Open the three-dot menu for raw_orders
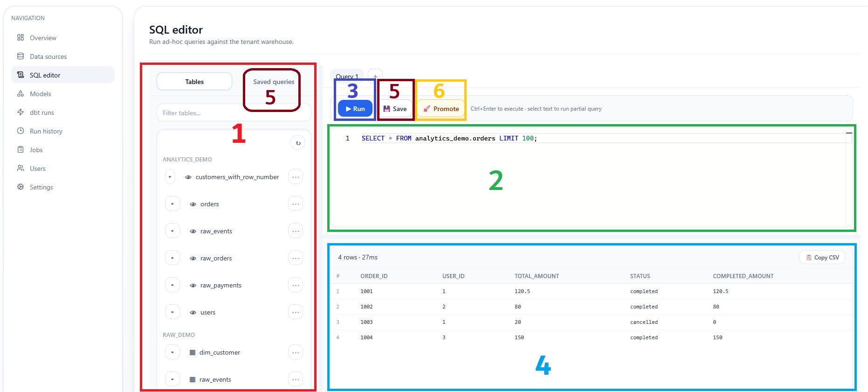The image size is (868, 392). pyautogui.click(x=296, y=258)
